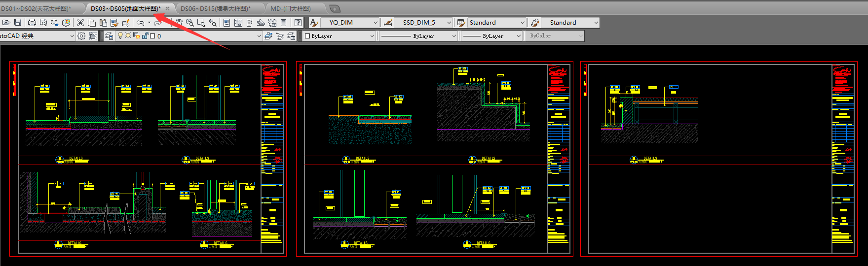Click Make Object's Layer Current
This screenshot has height=266, width=868.
pos(268,36)
